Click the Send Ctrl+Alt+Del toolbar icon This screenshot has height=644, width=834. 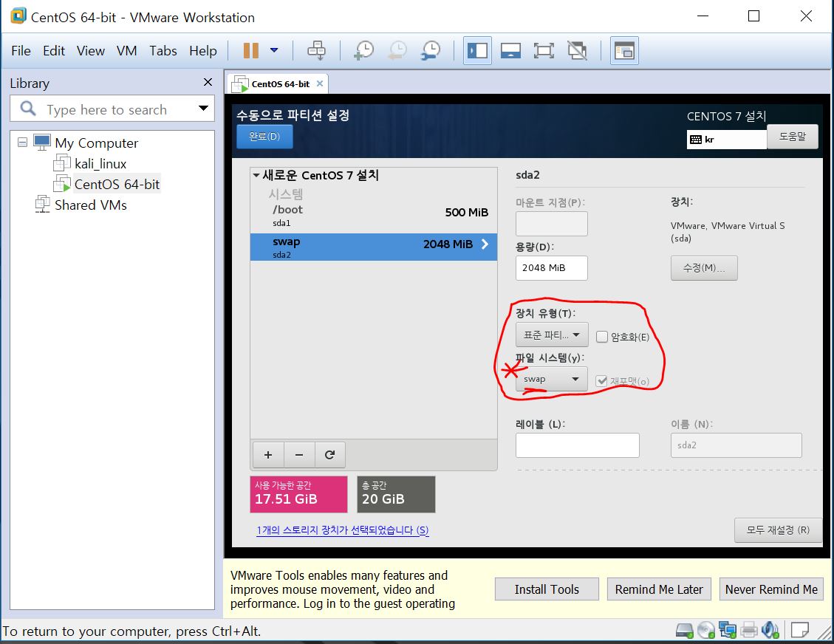(316, 50)
